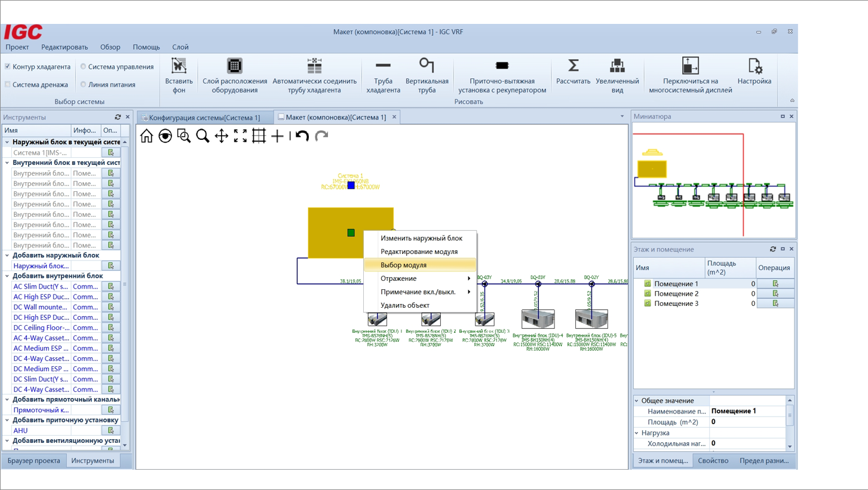The height and width of the screenshot is (490, 868).
Task: Select the Труба хладагента pipe tool
Action: (383, 66)
